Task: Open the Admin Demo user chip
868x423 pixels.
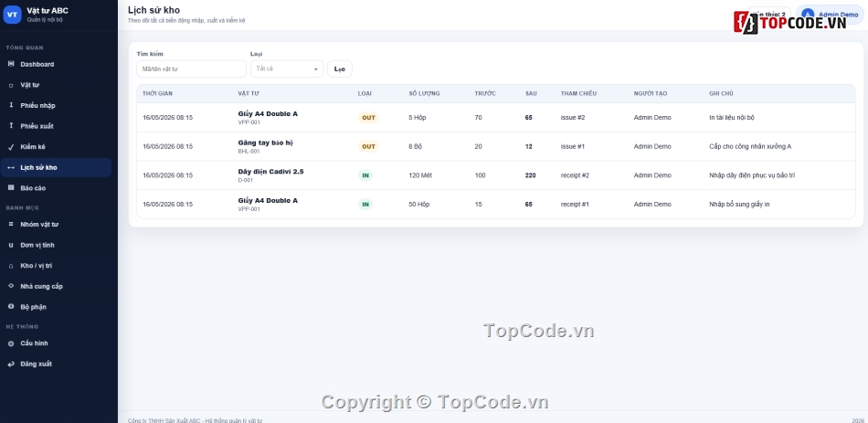Action: 830,15
